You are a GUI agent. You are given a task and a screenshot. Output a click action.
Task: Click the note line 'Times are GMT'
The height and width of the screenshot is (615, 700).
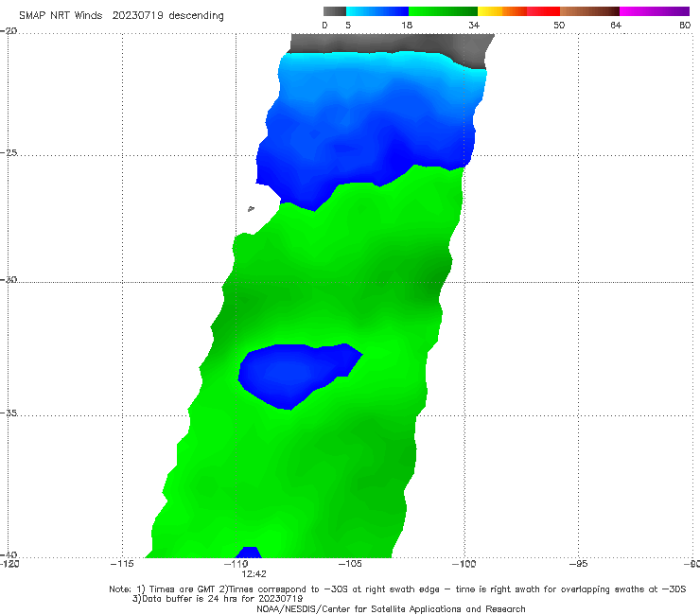click(x=183, y=589)
